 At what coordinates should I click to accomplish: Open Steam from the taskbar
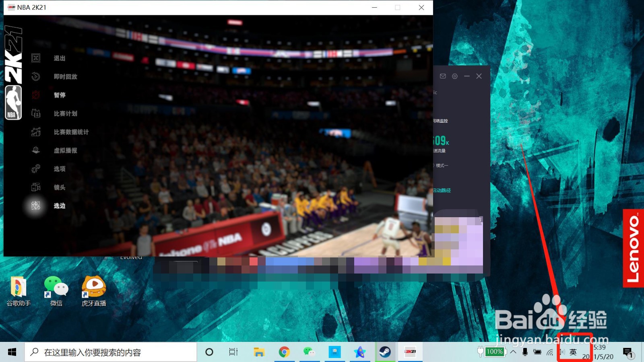click(385, 352)
